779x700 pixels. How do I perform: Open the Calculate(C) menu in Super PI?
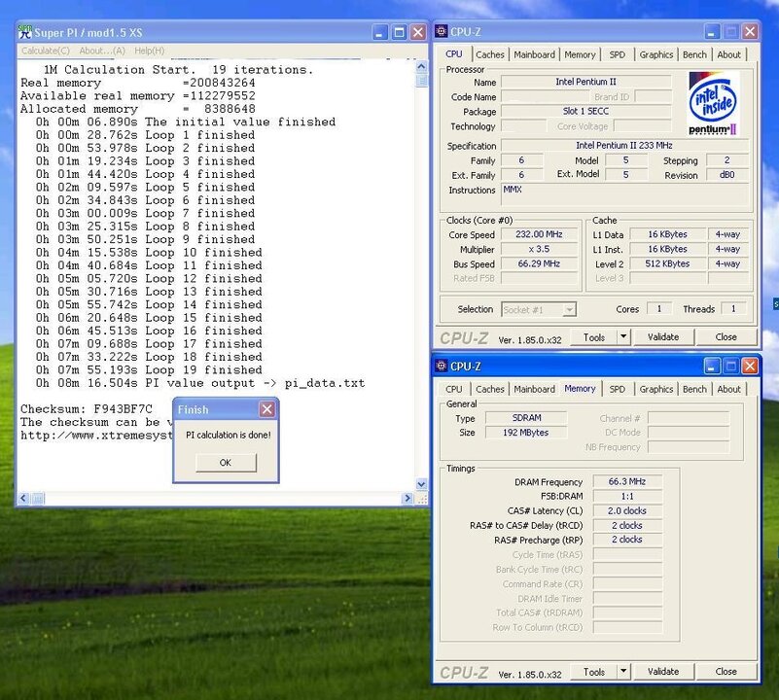click(x=46, y=51)
